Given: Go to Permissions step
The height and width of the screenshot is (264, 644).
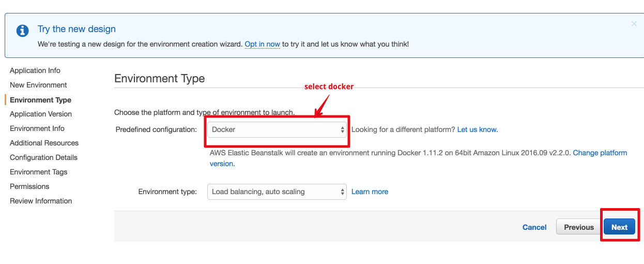Looking at the screenshot, I should [29, 186].
